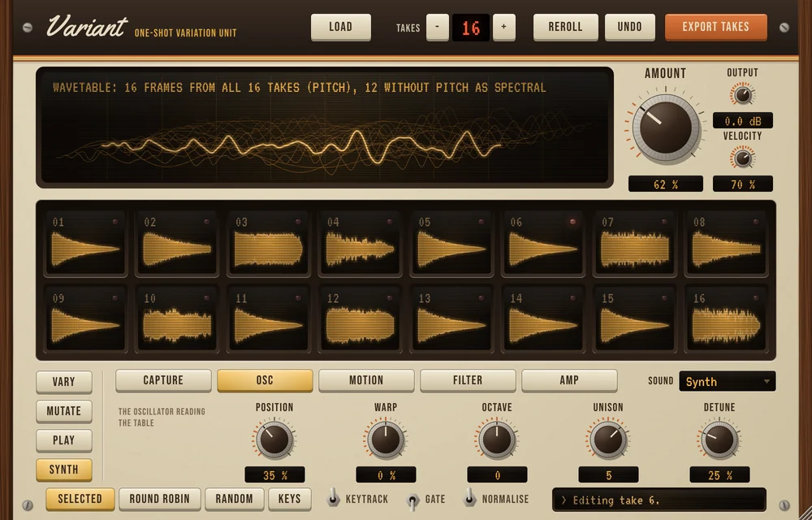Click the warp value field 0 %
The image size is (812, 520).
point(386,475)
